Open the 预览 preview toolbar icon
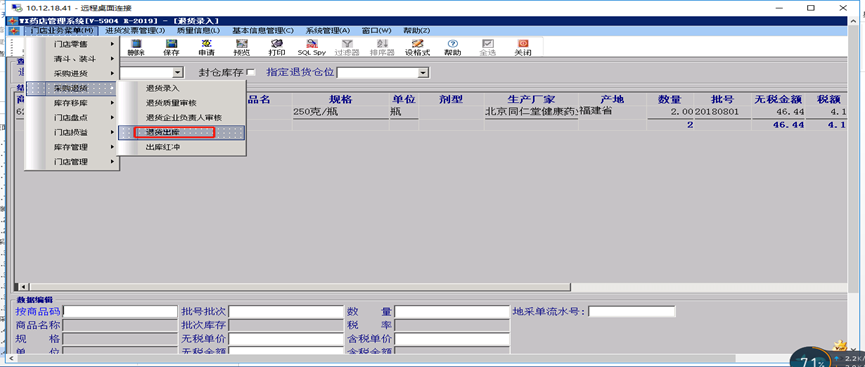Screen dimensions: 865x367 (x=242, y=47)
